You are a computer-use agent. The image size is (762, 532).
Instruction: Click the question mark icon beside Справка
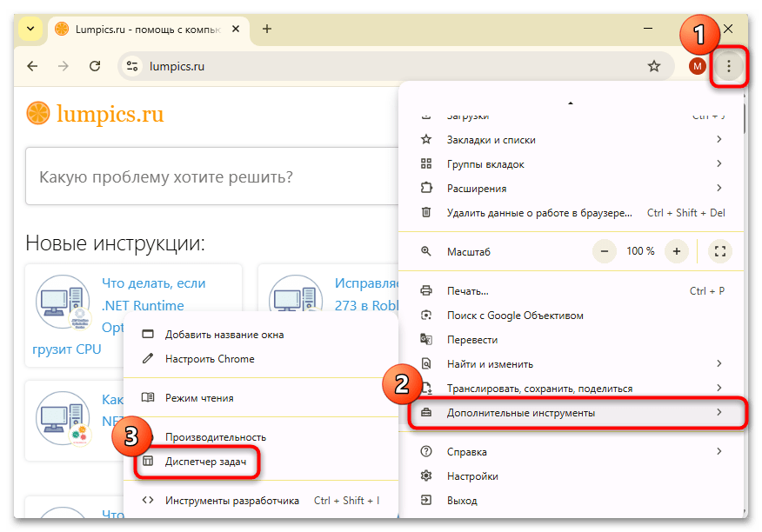(426, 451)
